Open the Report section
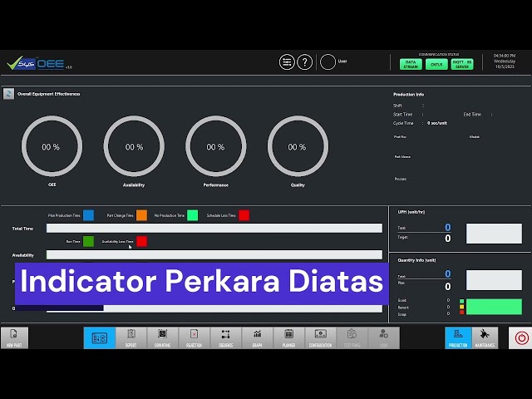Viewport: 532px width, 399px height. tap(131, 337)
